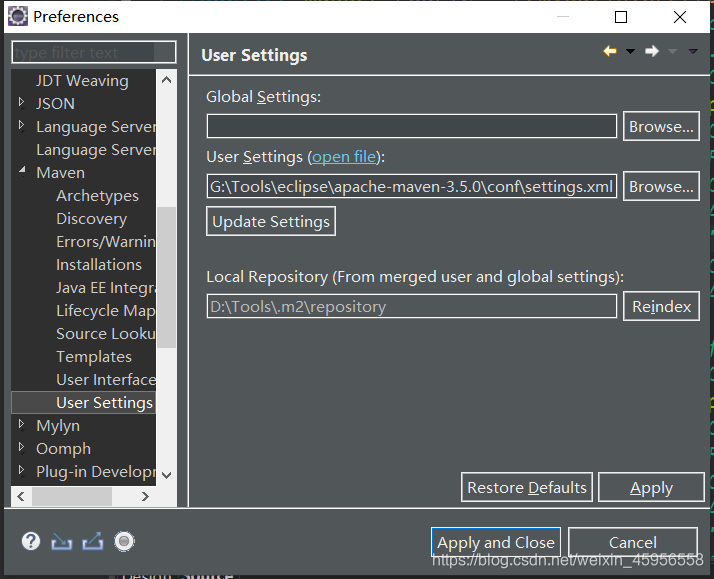Select User Interface under Maven
This screenshot has width=714, height=579.
pyautogui.click(x=106, y=380)
